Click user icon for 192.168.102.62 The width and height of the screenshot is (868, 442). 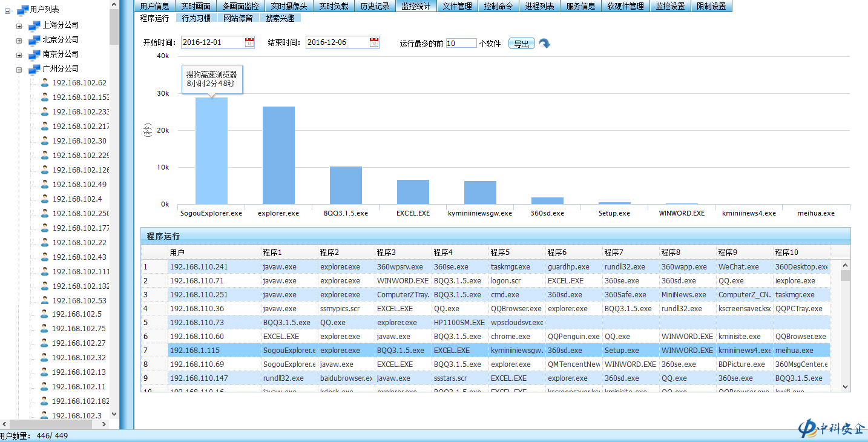[45, 83]
